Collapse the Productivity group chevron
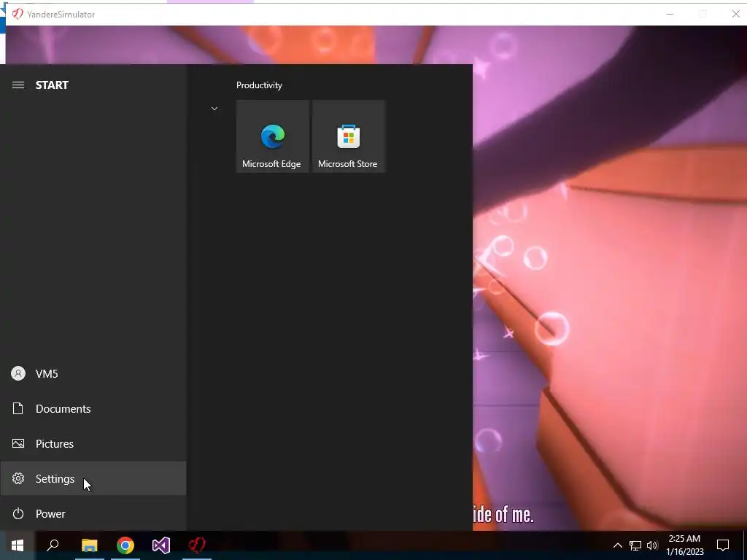This screenshot has width=747, height=560. point(214,109)
